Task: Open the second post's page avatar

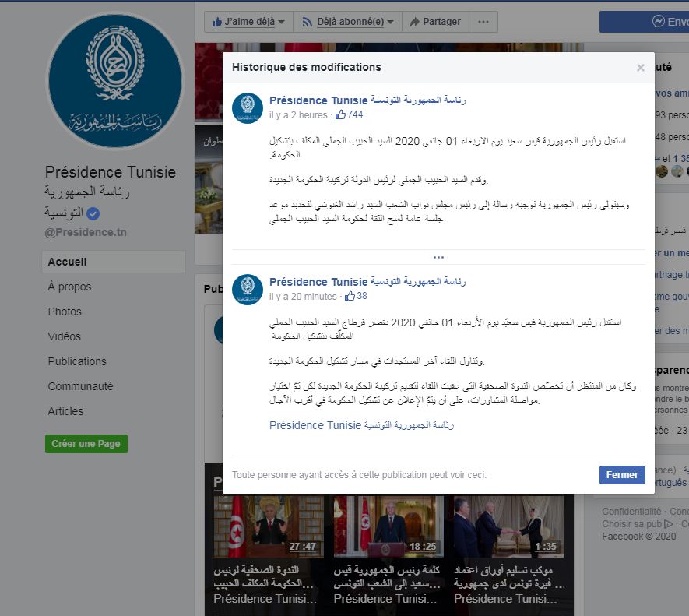Action: point(248,290)
